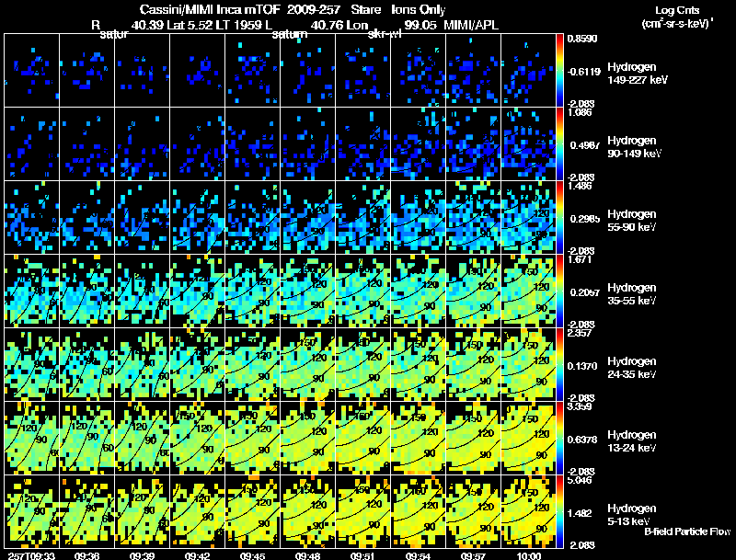The image size is (736, 560).
Task: Click the colorbar beside Hydrogen 55-90 keV
Action: click(559, 218)
